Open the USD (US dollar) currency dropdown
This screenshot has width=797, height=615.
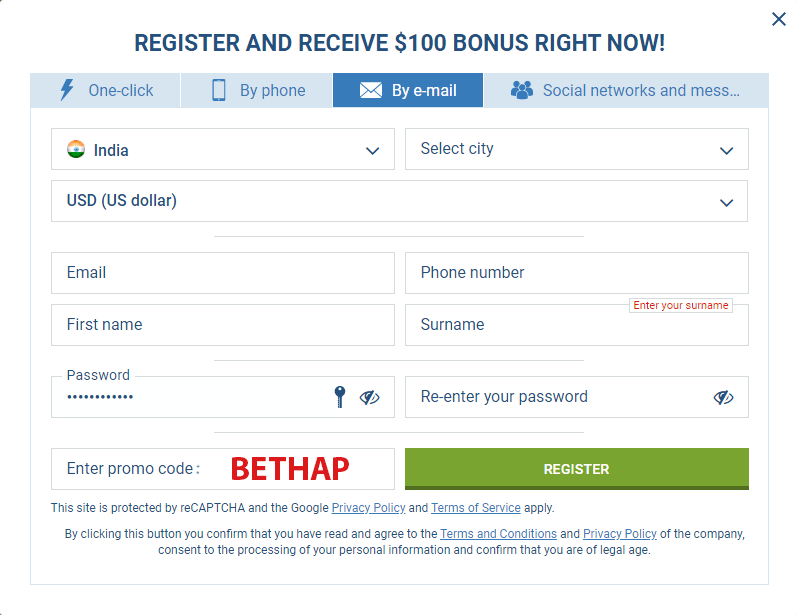399,201
